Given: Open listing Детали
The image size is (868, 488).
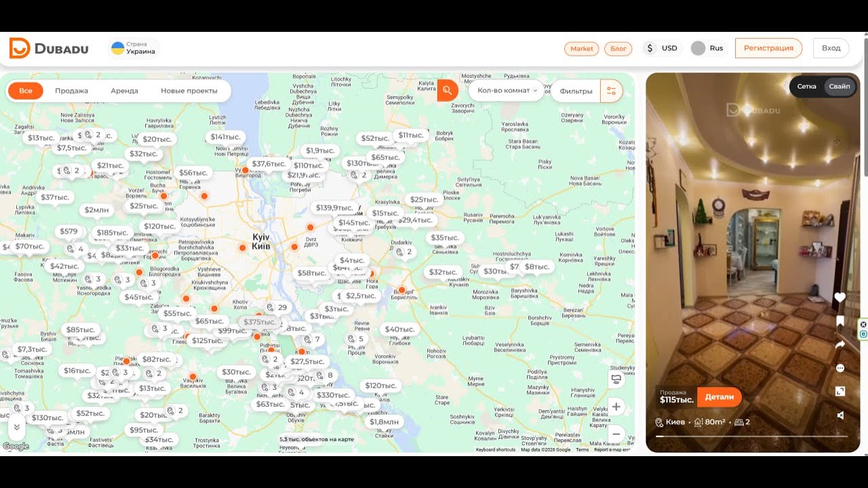Looking at the screenshot, I should 719,397.
